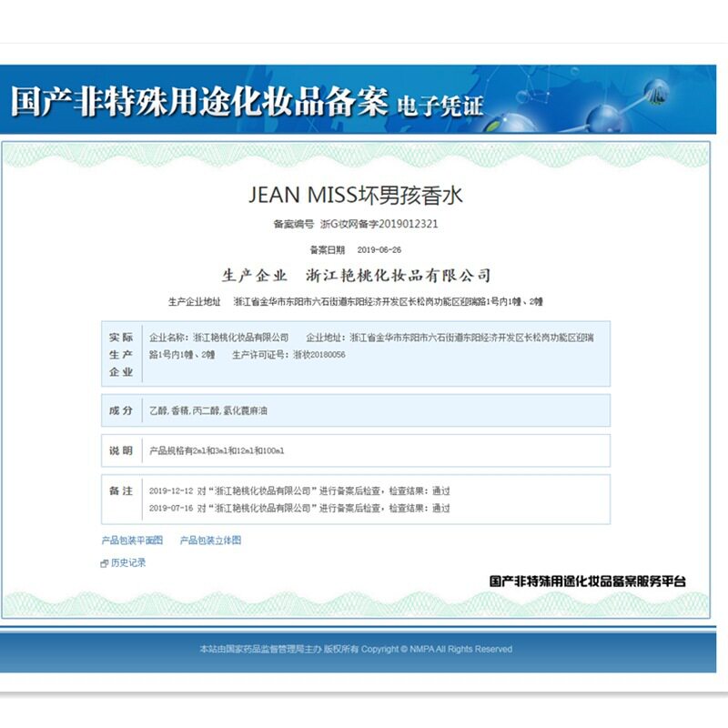
Task: Click 企业名称 in the 实际生产企业 box
Action: 168,338
